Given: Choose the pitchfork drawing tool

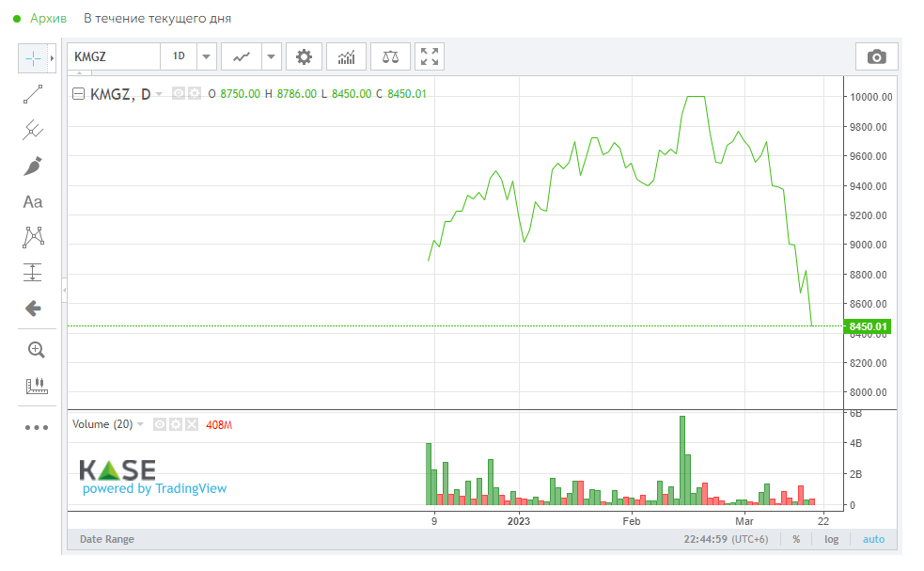Looking at the screenshot, I should point(33,130).
